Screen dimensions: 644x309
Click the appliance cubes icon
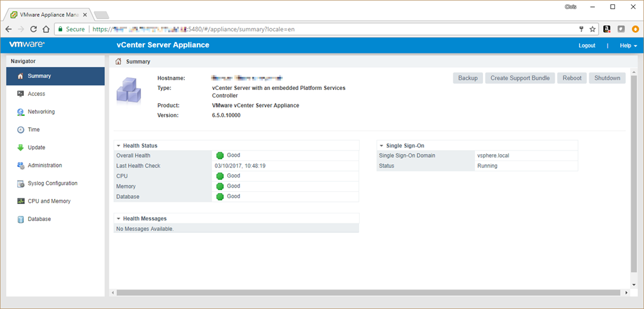pos(129,90)
